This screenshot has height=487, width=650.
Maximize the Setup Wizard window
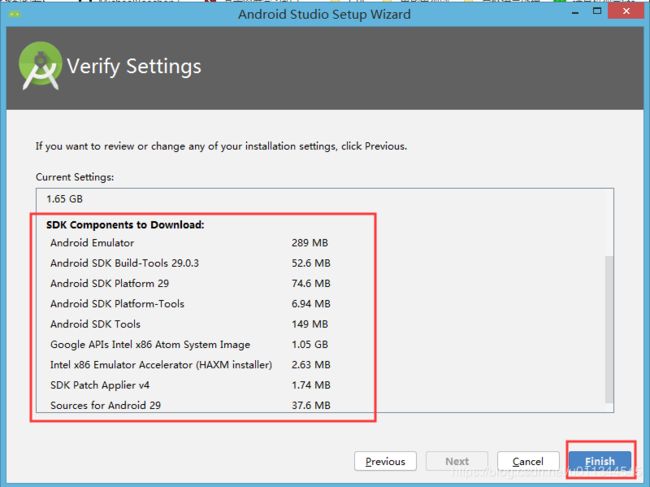(597, 11)
